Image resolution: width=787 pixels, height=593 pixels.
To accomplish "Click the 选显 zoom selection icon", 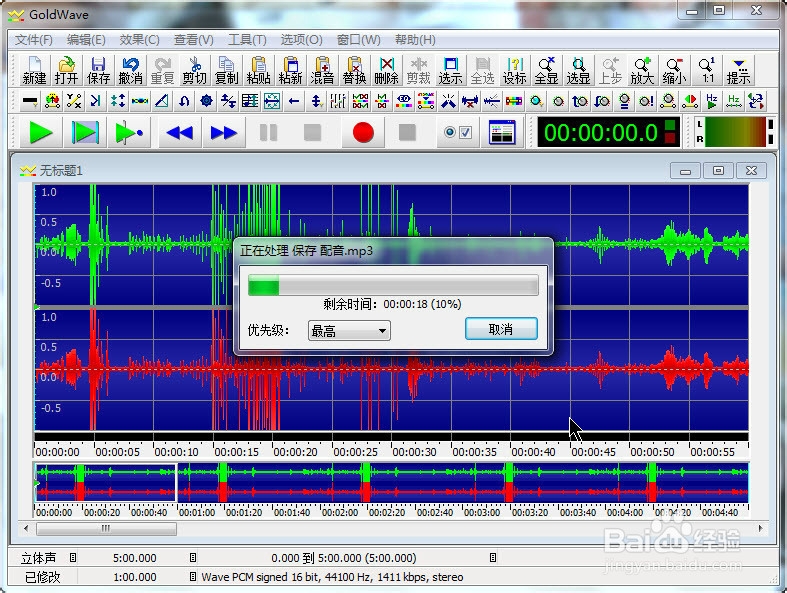I will pos(578,70).
